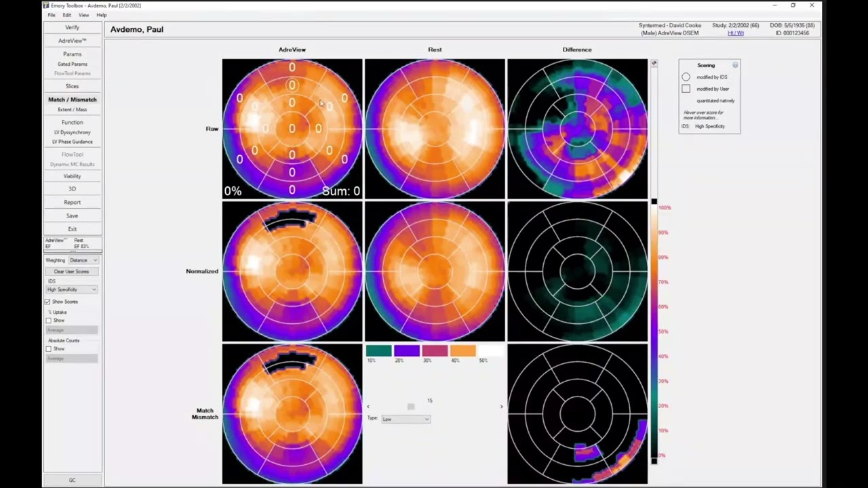Enable Show under Absolute Counts
The width and height of the screenshot is (868, 488).
[48, 349]
